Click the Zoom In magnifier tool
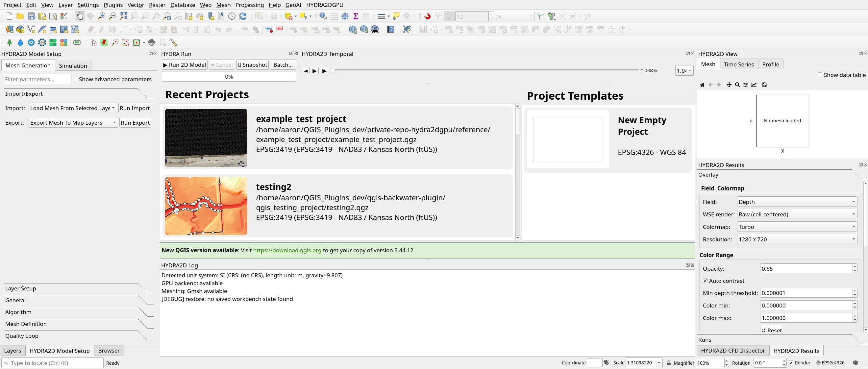 pos(101,16)
